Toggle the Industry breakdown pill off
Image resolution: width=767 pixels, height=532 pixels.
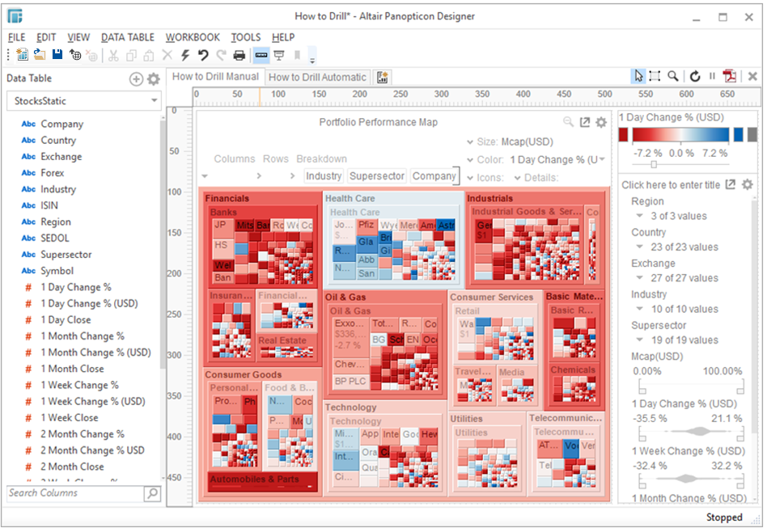tap(323, 175)
